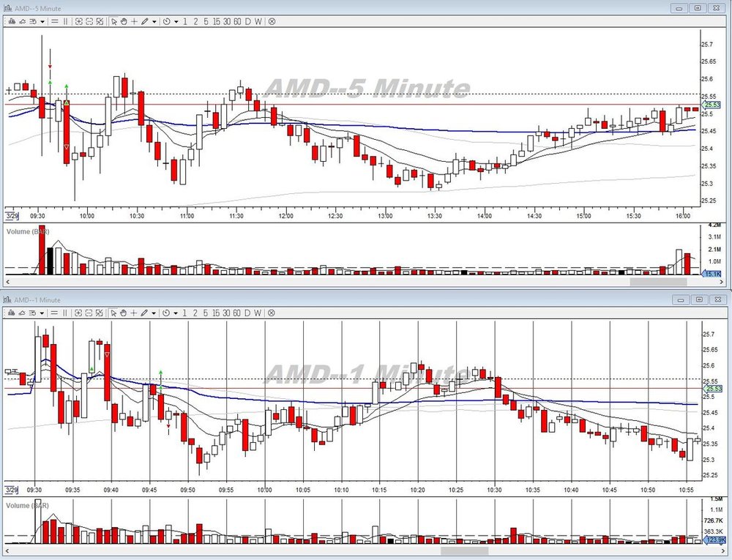The image size is (732, 560).
Task: Select hand pan tool in 5 Minute toolbar
Action: pos(124,21)
